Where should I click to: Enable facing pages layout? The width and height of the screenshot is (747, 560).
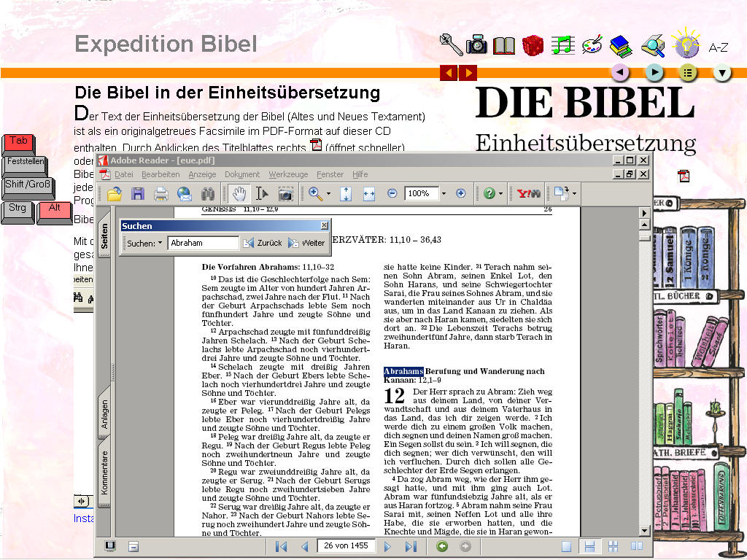click(637, 546)
